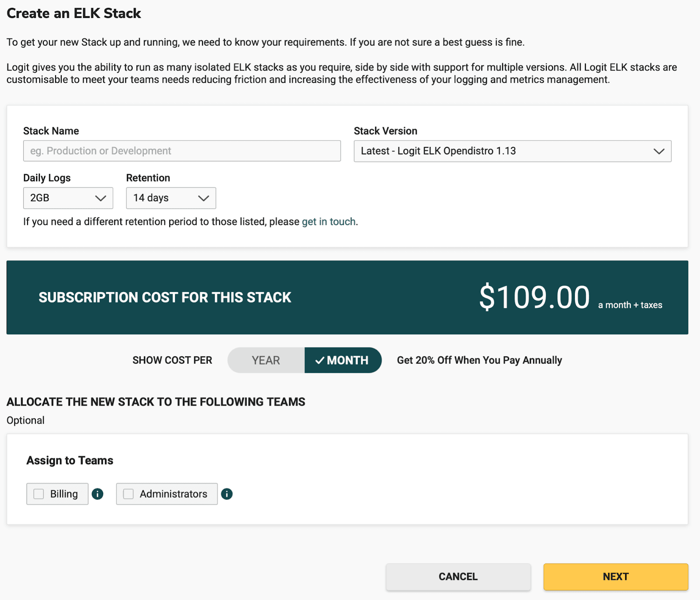Click the 'Create an ELK Stack' heading
The image size is (700, 600).
point(74,14)
